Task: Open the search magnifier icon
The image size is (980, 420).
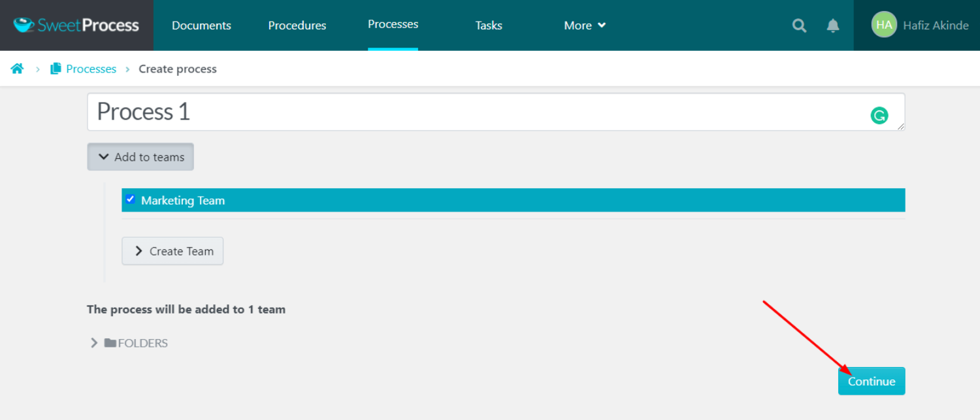Action: (x=799, y=25)
